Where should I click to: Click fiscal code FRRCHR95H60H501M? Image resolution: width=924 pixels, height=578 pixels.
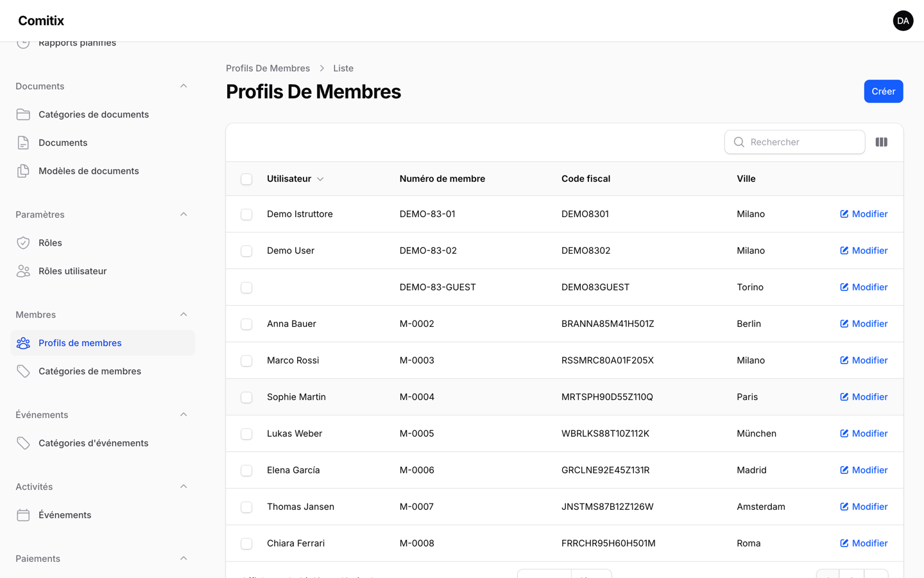point(608,543)
